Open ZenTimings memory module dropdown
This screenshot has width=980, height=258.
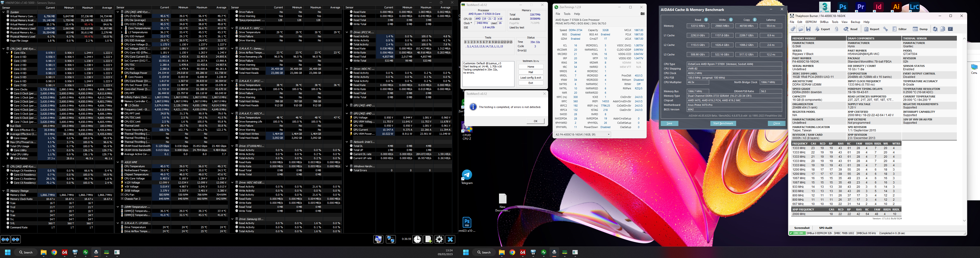tap(609, 134)
